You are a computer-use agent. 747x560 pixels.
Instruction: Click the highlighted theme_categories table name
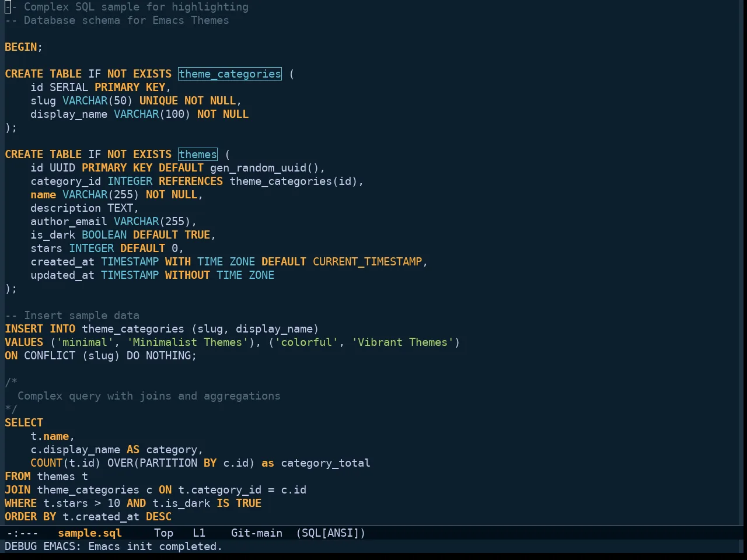click(x=230, y=73)
